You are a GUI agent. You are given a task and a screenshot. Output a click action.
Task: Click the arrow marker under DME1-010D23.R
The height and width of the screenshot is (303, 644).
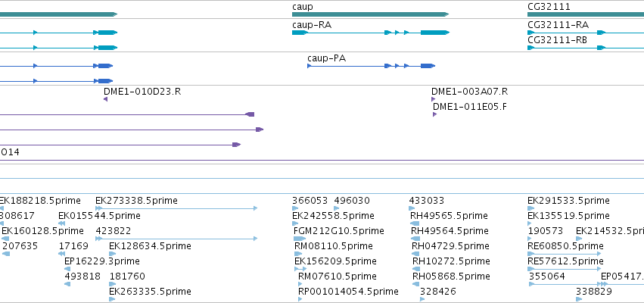click(x=105, y=99)
